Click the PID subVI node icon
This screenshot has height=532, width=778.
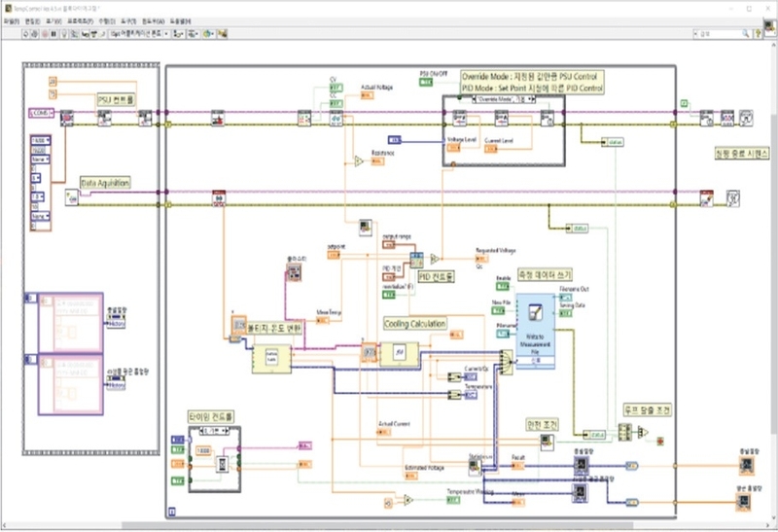[416, 259]
